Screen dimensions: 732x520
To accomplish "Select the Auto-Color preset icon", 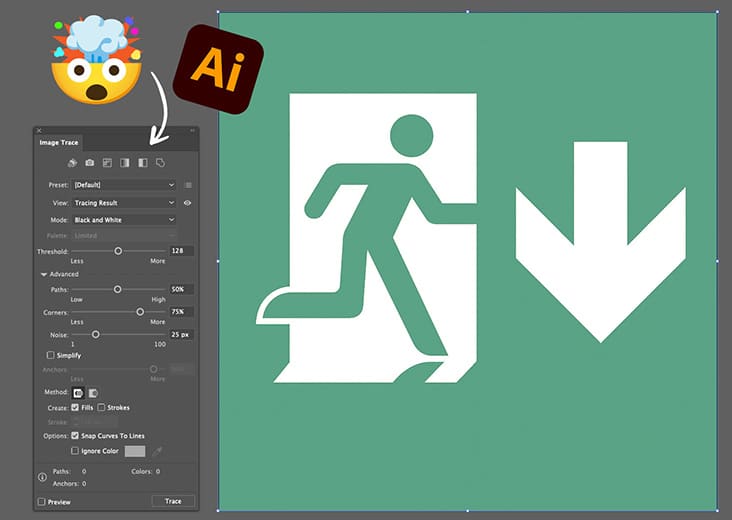I will click(72, 162).
